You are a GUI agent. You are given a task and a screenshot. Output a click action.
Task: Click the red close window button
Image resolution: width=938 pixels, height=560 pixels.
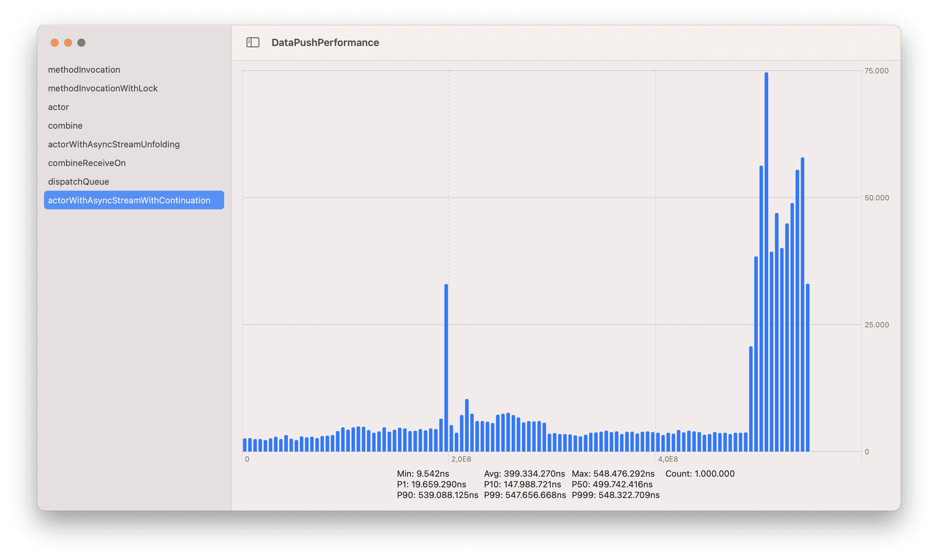pyautogui.click(x=55, y=43)
